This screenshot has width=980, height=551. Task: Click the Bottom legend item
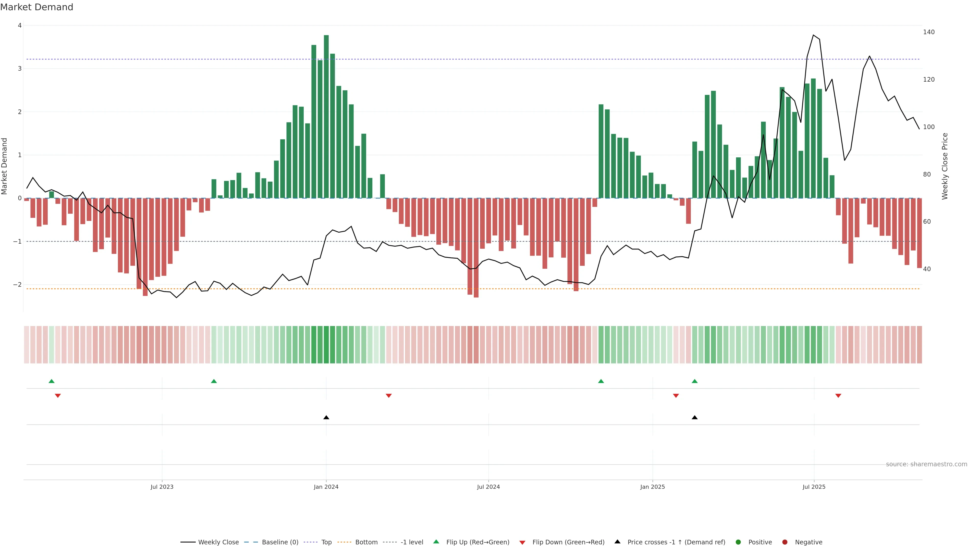(366, 542)
